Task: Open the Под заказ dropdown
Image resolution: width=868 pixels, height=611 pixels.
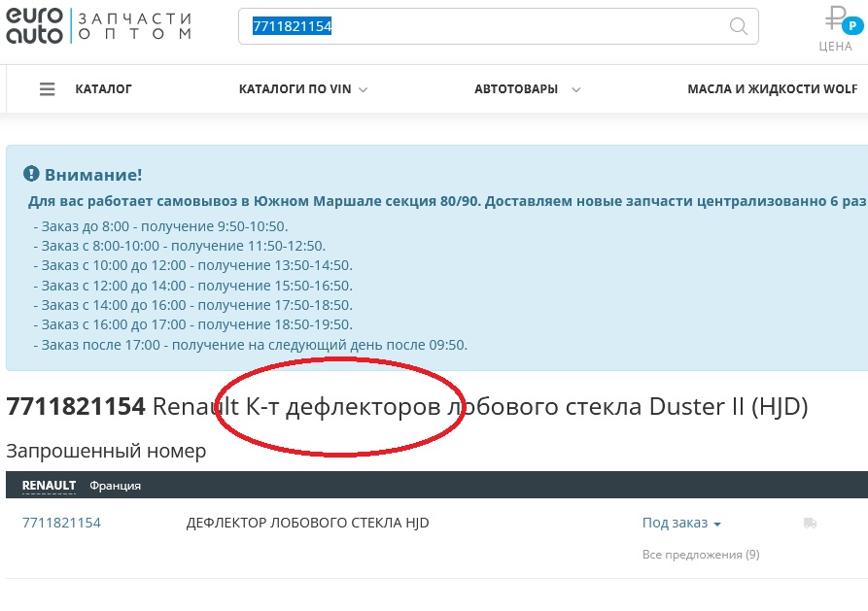Action: tap(681, 523)
